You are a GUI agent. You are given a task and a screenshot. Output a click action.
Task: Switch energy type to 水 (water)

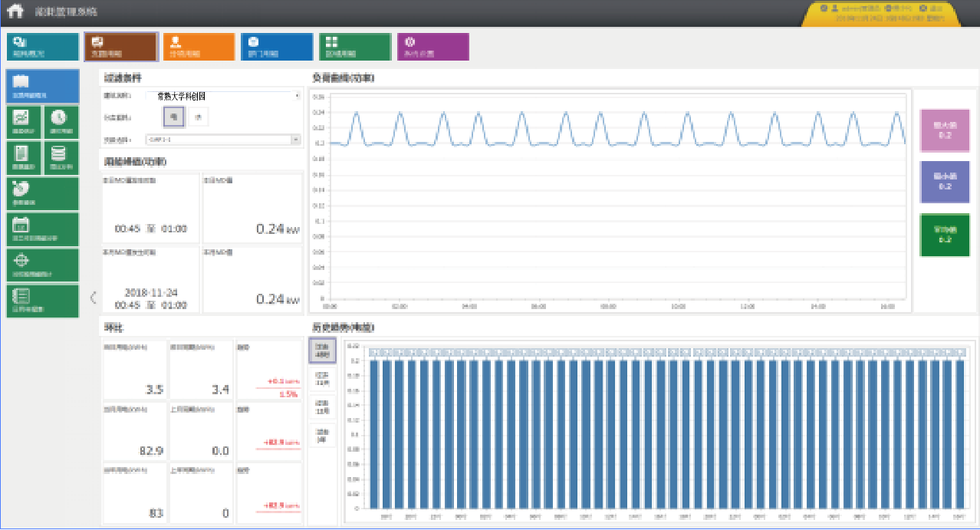197,117
